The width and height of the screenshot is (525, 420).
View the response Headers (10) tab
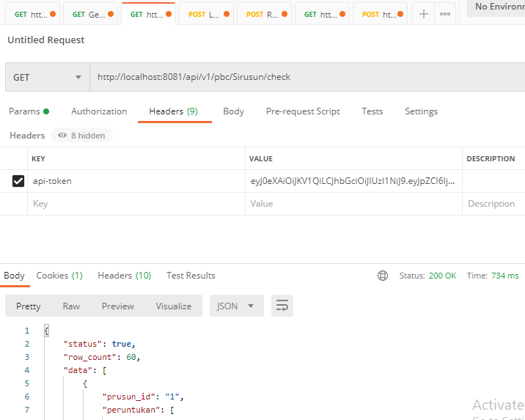pos(125,276)
